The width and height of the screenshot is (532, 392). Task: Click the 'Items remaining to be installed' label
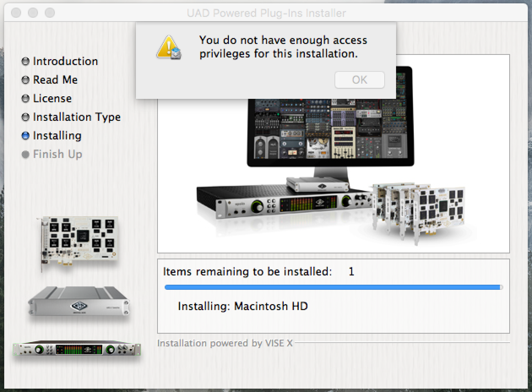[x=248, y=272]
